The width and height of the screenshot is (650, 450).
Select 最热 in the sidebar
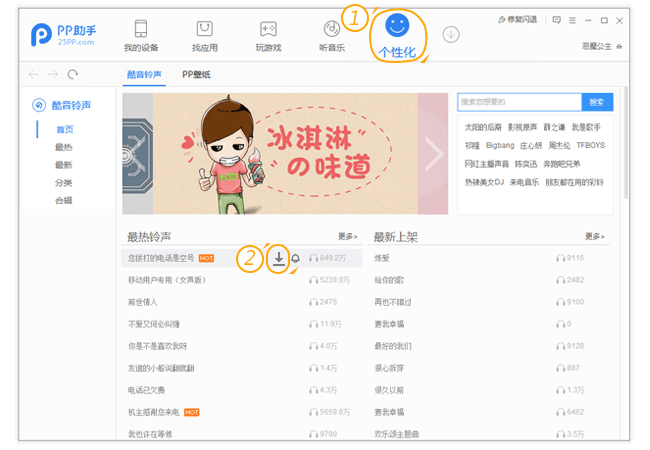click(64, 147)
